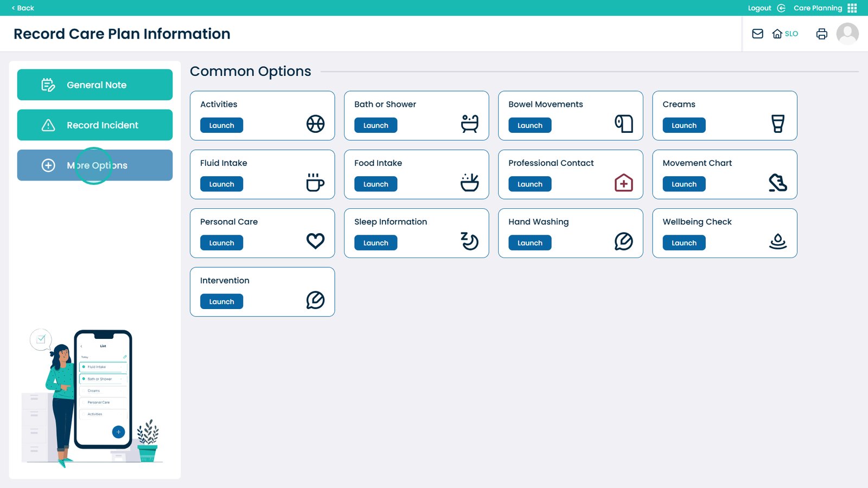Click the Bath or Shower bathtub icon
This screenshot has height=488, width=868.
[x=469, y=124]
